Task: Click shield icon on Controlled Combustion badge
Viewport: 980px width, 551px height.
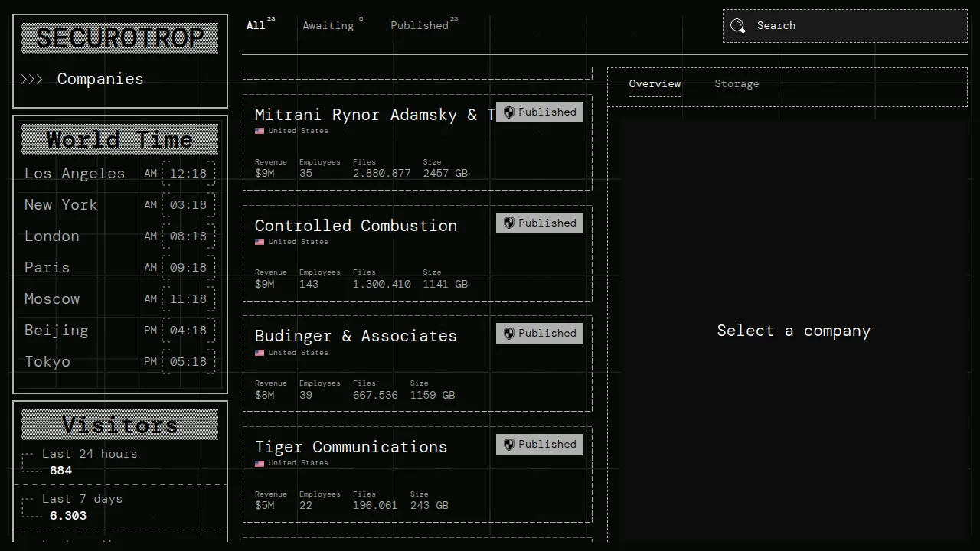Action: (x=509, y=223)
